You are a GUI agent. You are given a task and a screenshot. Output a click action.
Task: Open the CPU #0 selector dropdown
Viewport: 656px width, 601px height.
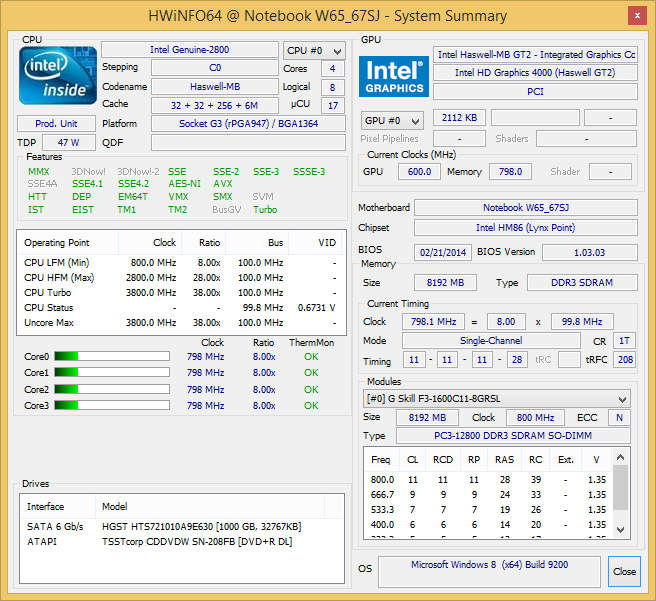click(314, 51)
